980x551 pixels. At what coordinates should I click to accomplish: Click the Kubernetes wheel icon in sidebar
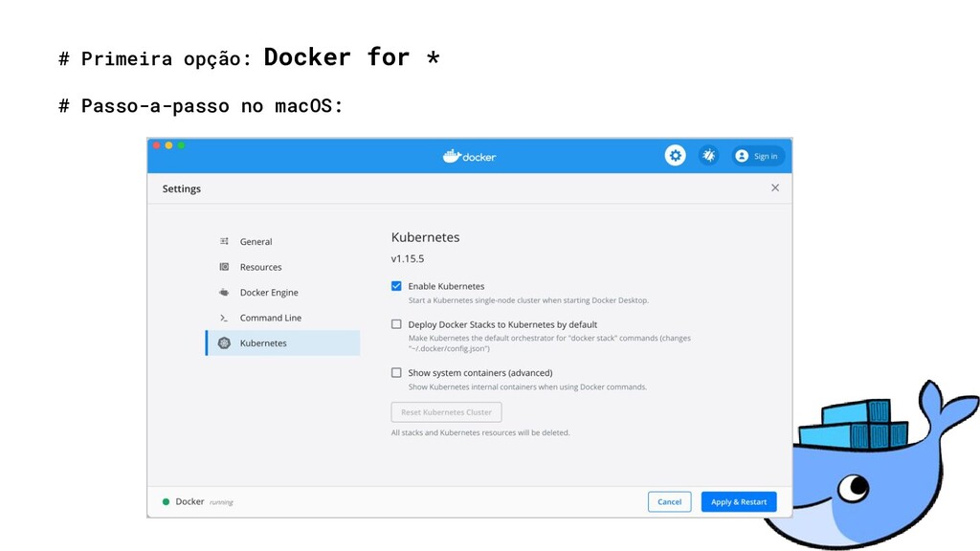pos(224,343)
